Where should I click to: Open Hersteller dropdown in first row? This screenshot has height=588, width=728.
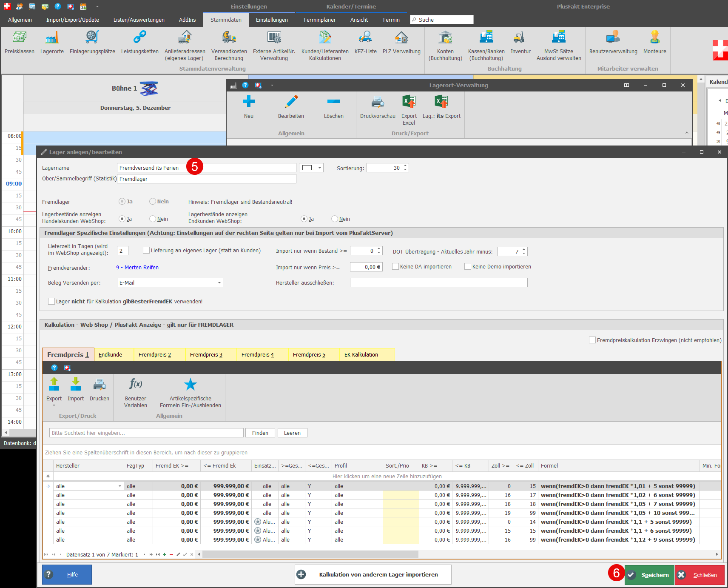pyautogui.click(x=120, y=486)
